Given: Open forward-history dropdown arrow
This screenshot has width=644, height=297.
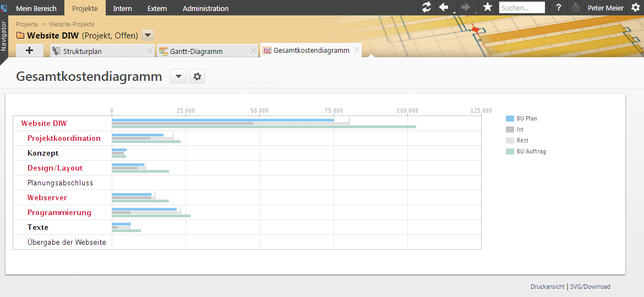Looking at the screenshot, I should point(476,12).
